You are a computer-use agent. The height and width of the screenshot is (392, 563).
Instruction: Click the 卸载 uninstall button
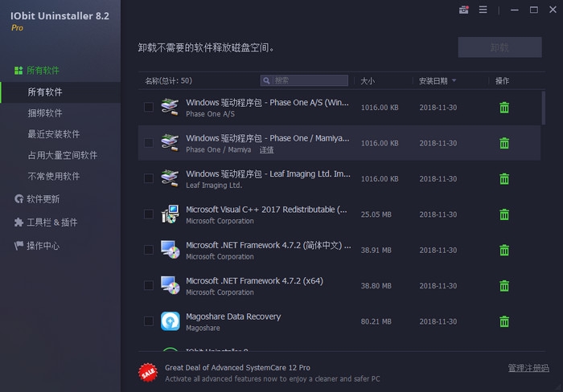pyautogui.click(x=499, y=47)
